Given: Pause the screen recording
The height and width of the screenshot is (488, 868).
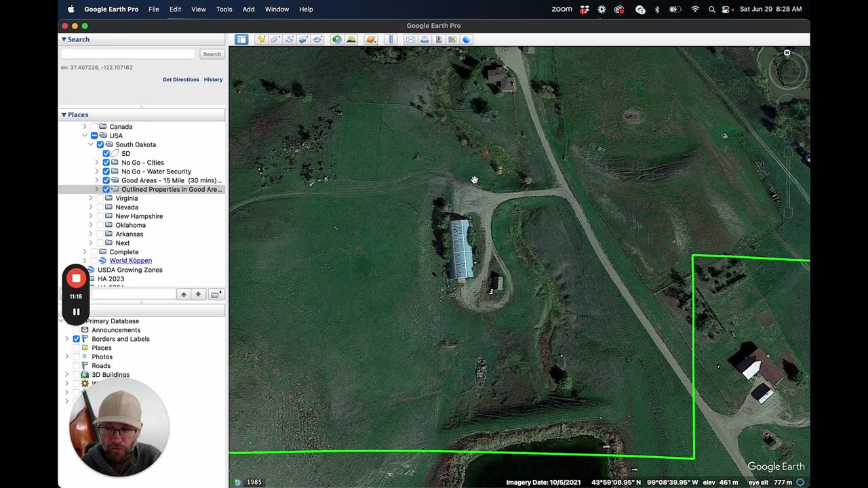Looking at the screenshot, I should point(76,312).
